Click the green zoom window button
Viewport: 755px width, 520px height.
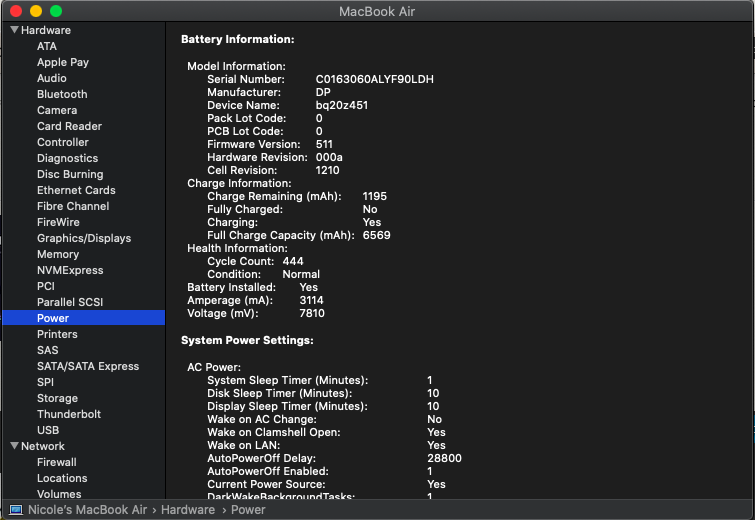(56, 11)
